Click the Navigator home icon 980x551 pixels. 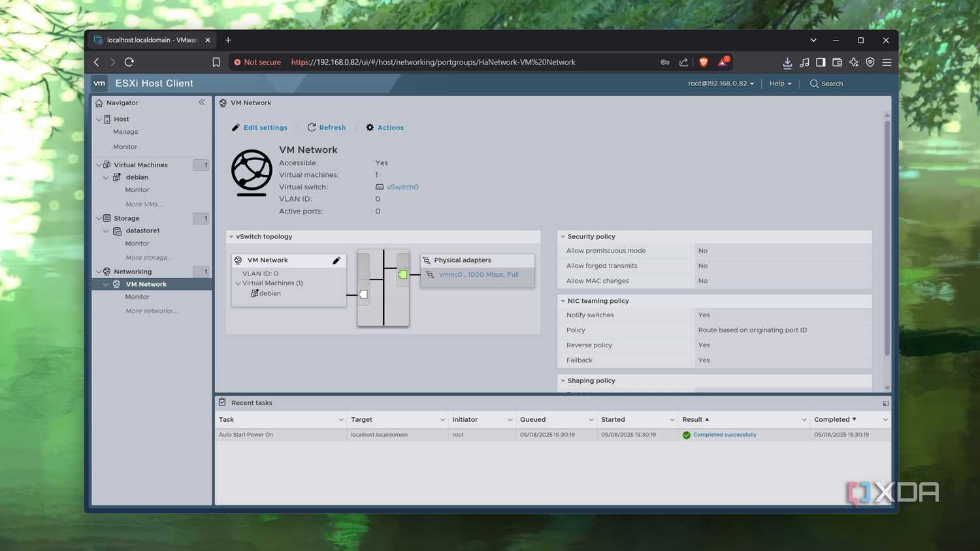point(99,102)
